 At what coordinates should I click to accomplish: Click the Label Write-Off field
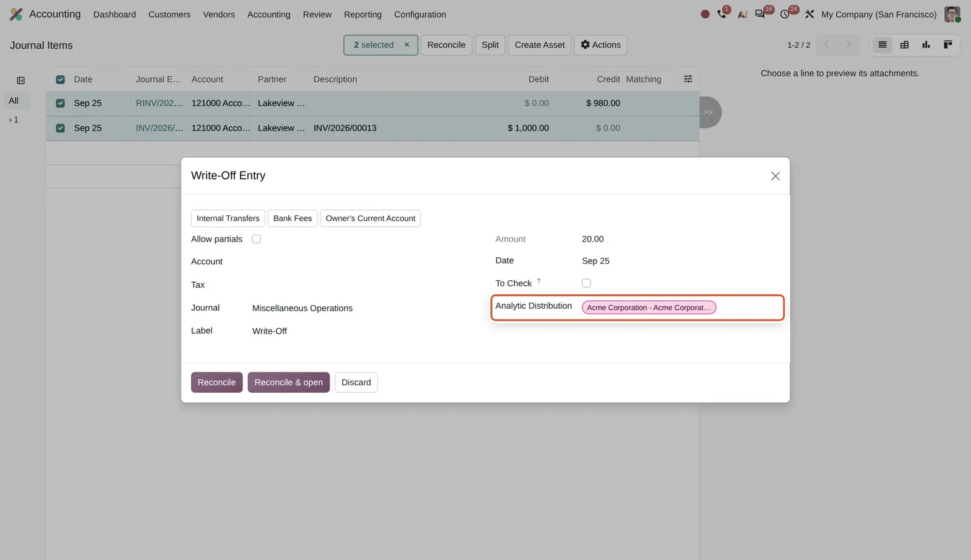363,331
